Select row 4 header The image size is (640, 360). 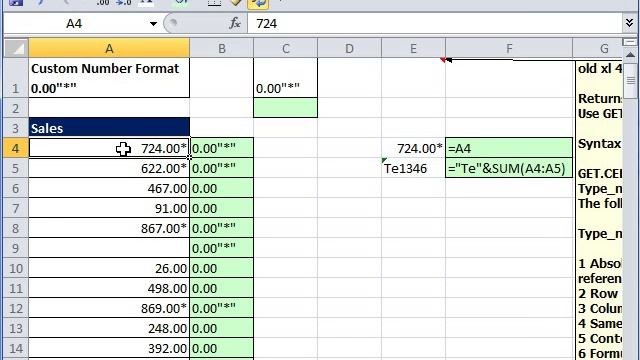coord(16,148)
